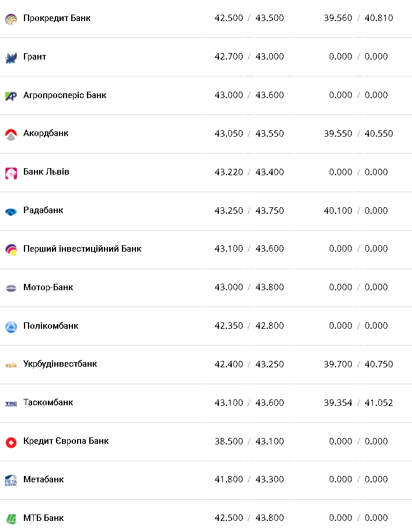412x532 pixels.
Task: Select the Полікомбанк bank name
Action: [x=51, y=325]
